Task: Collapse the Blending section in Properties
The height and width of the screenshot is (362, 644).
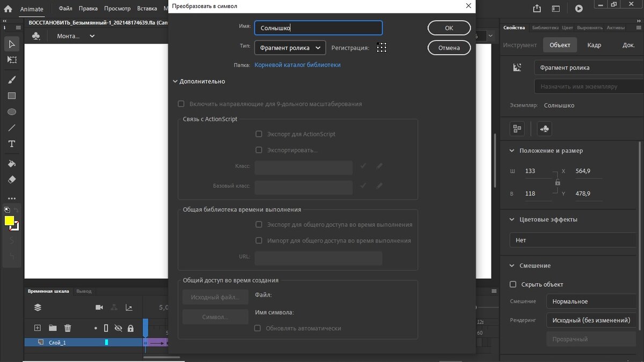Action: (511, 265)
